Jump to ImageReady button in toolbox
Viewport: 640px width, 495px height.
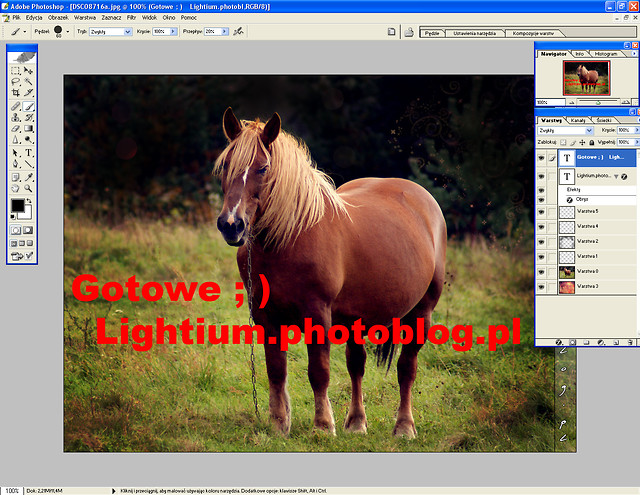pyautogui.click(x=22, y=256)
